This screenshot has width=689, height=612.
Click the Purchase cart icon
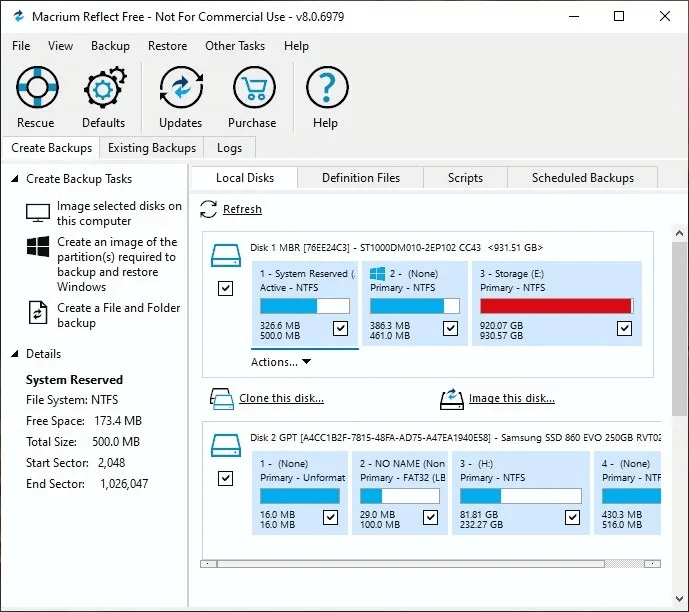click(254, 87)
